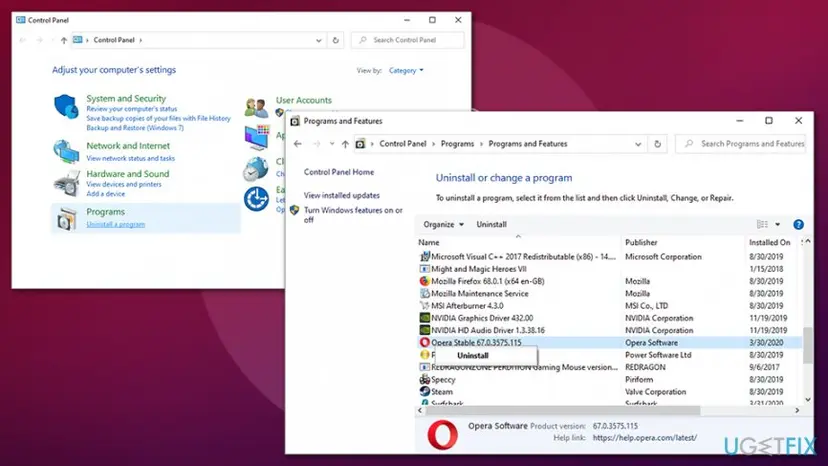Expand the Control Panel address history dropdown
Viewport: 828px width, 466px height.
[318, 40]
